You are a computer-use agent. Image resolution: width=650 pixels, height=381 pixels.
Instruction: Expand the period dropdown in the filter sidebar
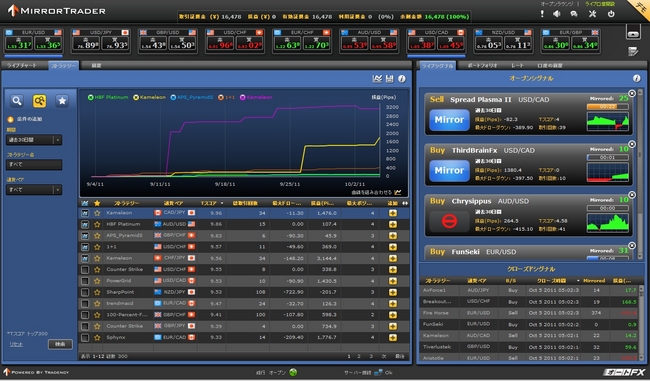click(x=58, y=140)
